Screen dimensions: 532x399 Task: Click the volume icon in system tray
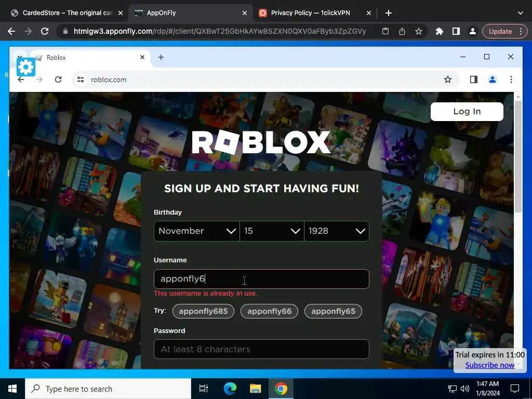click(465, 389)
